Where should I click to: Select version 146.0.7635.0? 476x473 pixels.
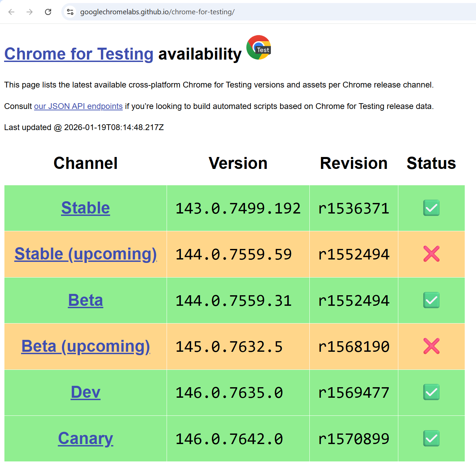229,393
